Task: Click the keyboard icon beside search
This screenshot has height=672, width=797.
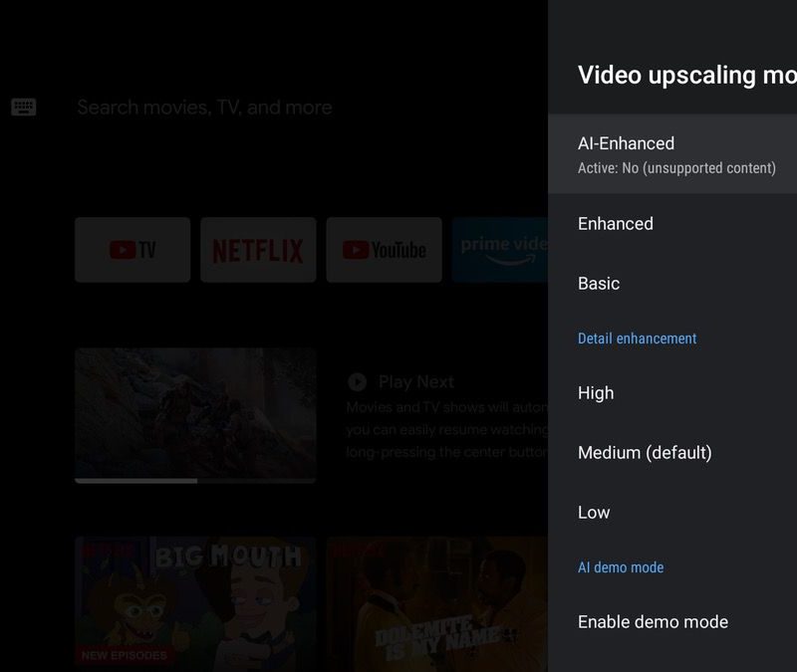Action: click(x=24, y=108)
